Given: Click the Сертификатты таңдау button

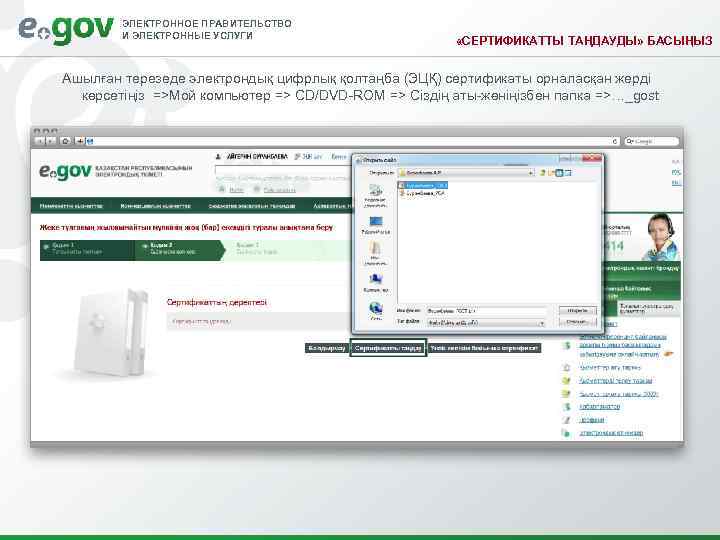Looking at the screenshot, I should pos(388,348).
